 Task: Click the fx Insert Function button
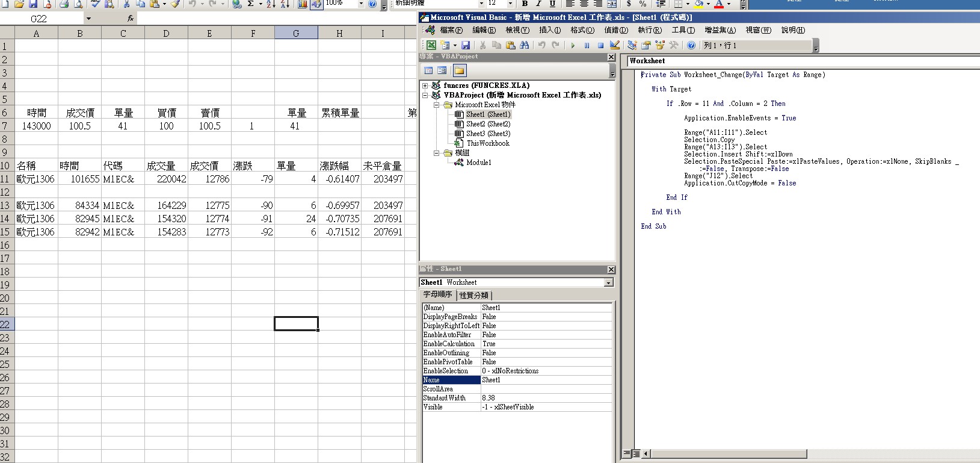tap(131, 19)
